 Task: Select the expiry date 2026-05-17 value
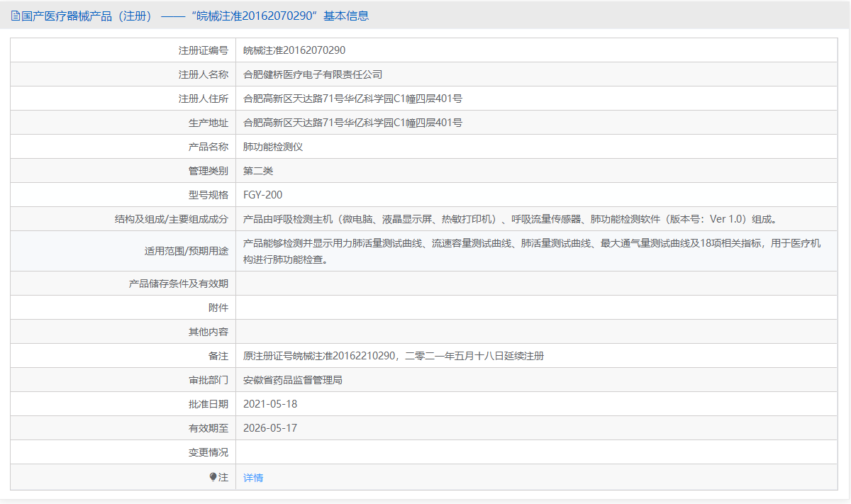tap(273, 428)
